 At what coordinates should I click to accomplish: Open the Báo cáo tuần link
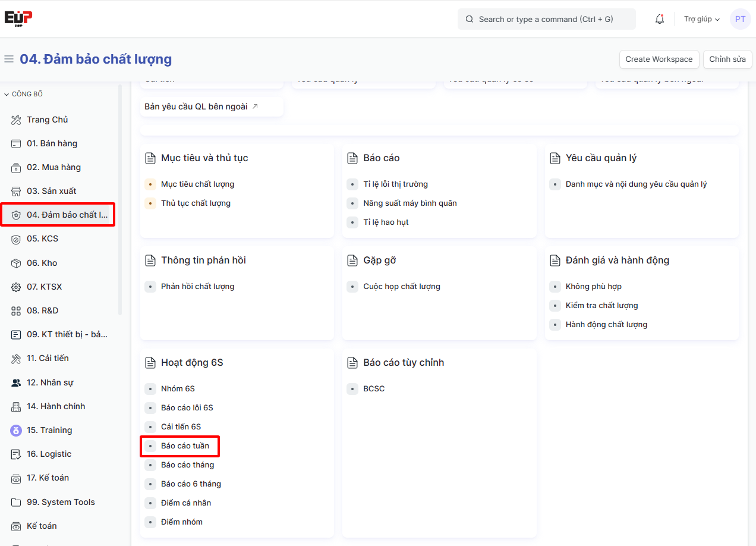(x=185, y=445)
